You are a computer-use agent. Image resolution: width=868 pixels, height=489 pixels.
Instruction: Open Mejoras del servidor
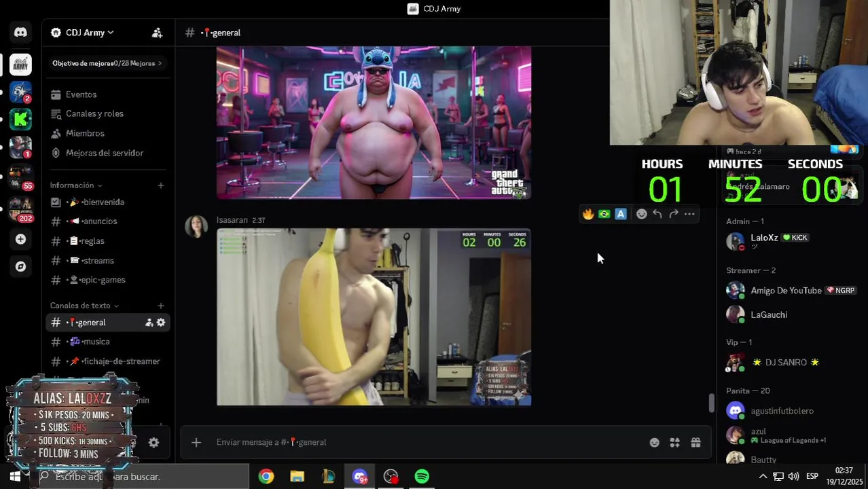click(107, 153)
